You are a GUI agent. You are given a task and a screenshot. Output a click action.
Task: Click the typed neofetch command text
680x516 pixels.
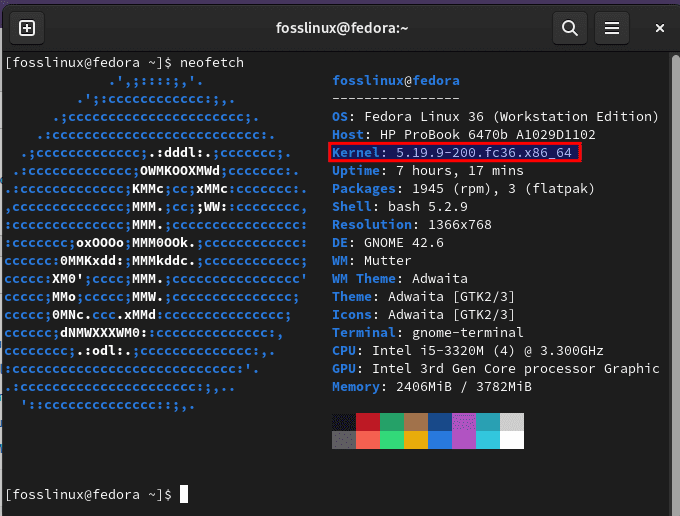[212, 63]
